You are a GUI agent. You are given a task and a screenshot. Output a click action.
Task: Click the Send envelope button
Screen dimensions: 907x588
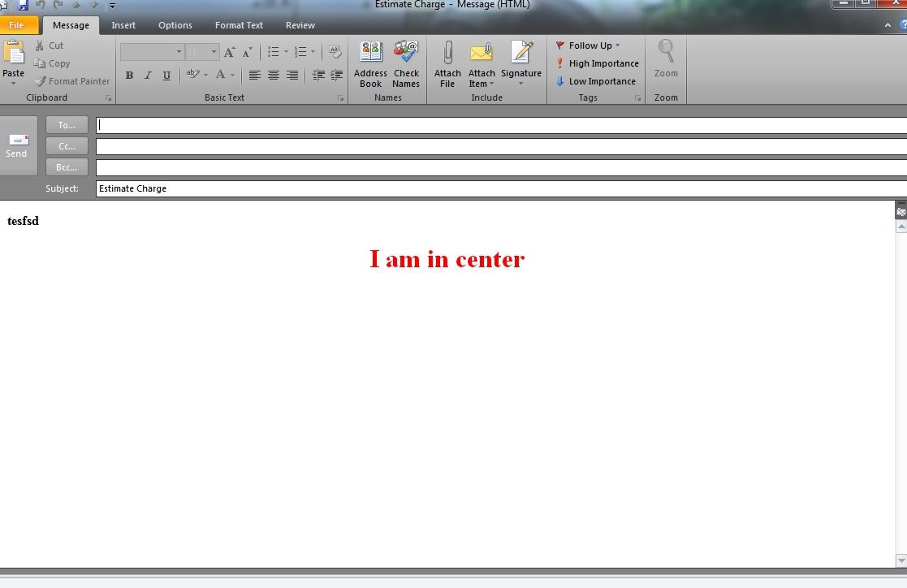17,145
